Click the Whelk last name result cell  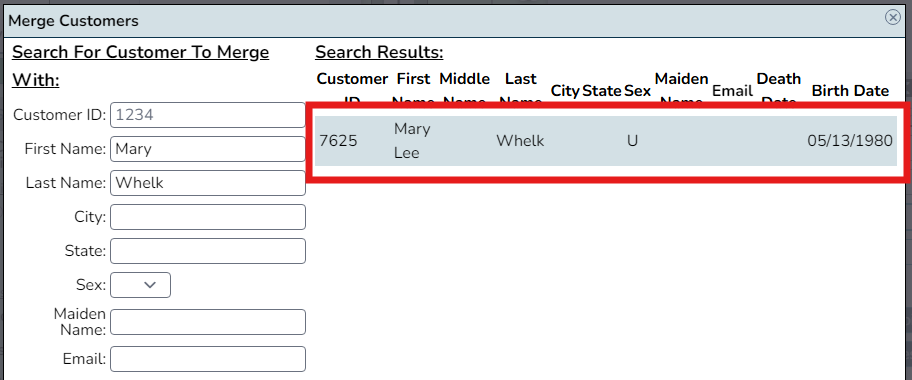[x=520, y=141]
